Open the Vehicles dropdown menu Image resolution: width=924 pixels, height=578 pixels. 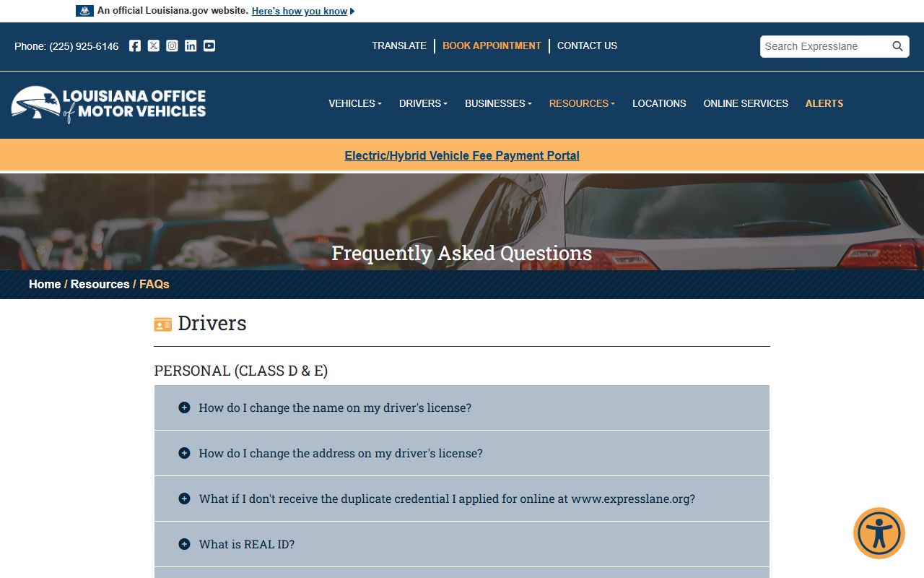click(x=355, y=103)
